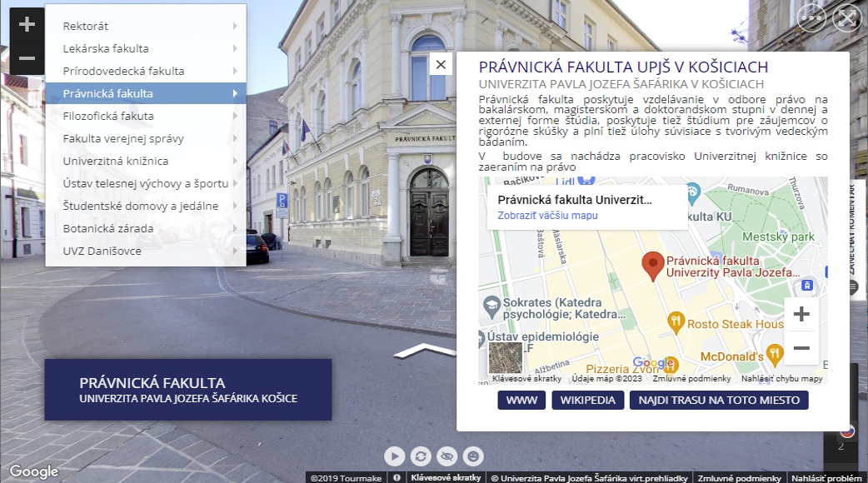The width and height of the screenshot is (868, 483).
Task: Expand the Botanická zárada submenu arrow
Action: pyautogui.click(x=235, y=228)
